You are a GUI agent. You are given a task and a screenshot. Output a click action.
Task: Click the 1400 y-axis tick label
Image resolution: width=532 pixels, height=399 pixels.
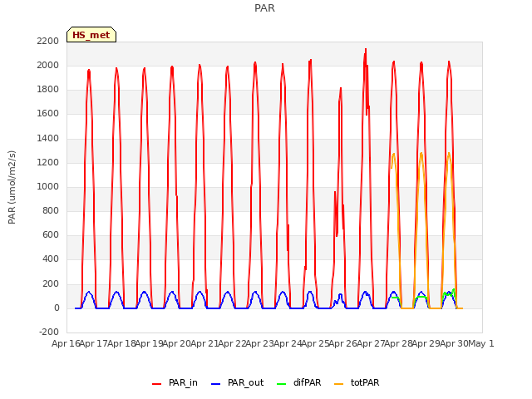48,139
